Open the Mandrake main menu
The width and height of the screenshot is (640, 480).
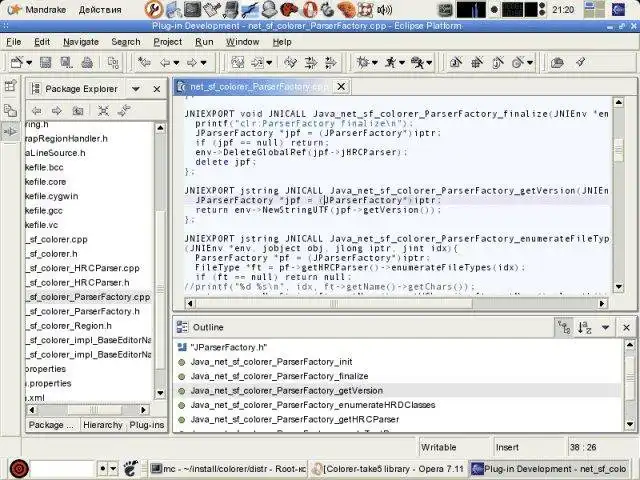(x=38, y=10)
